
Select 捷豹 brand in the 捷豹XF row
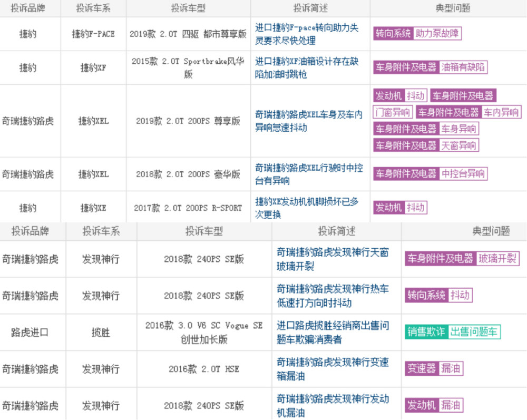coord(28,68)
